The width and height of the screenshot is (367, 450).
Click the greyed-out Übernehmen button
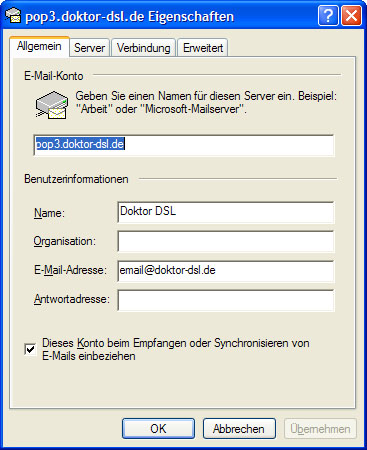click(320, 429)
